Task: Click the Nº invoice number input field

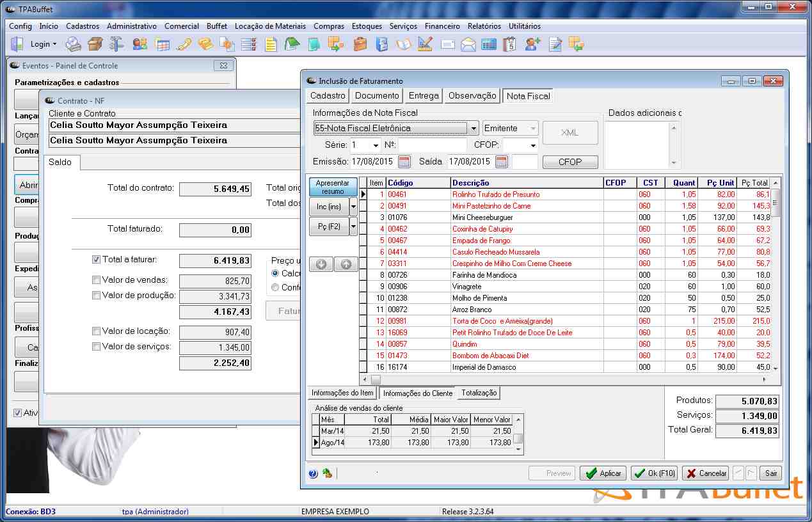Action: pyautogui.click(x=433, y=145)
